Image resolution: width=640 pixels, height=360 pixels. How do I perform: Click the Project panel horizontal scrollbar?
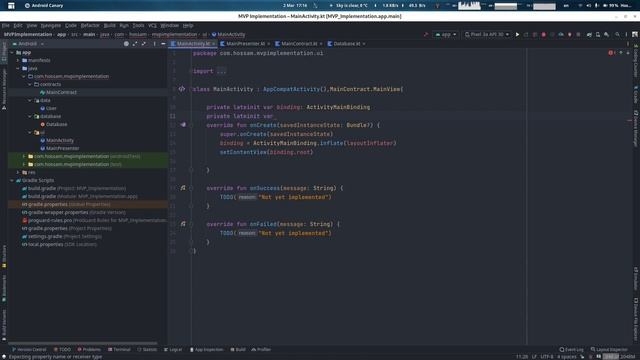82,343
